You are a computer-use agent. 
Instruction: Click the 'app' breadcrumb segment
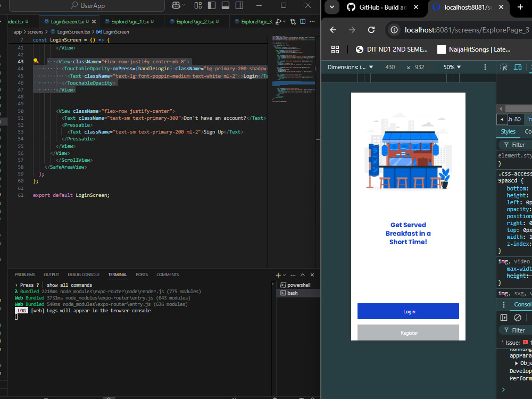tap(18, 31)
